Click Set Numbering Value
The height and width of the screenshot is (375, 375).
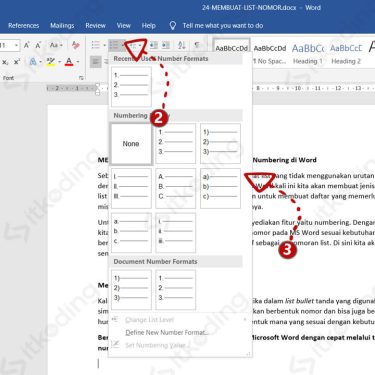click(180, 345)
